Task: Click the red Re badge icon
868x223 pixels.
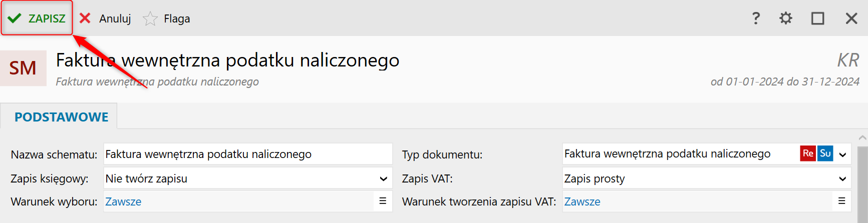Action: pos(808,153)
